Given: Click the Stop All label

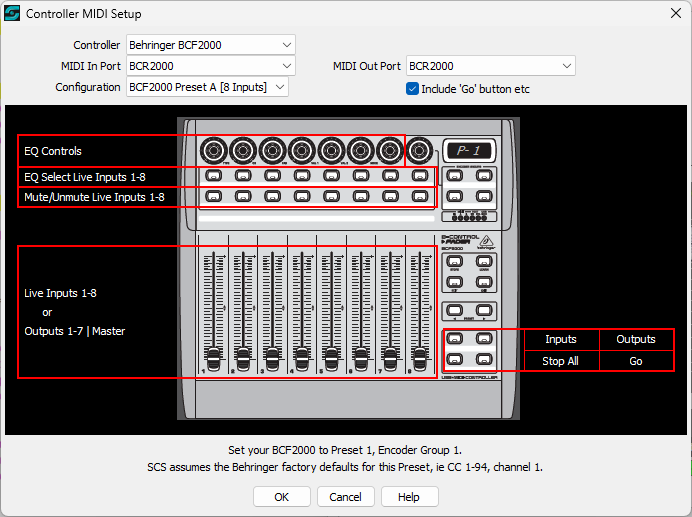Looking at the screenshot, I should pos(560,361).
